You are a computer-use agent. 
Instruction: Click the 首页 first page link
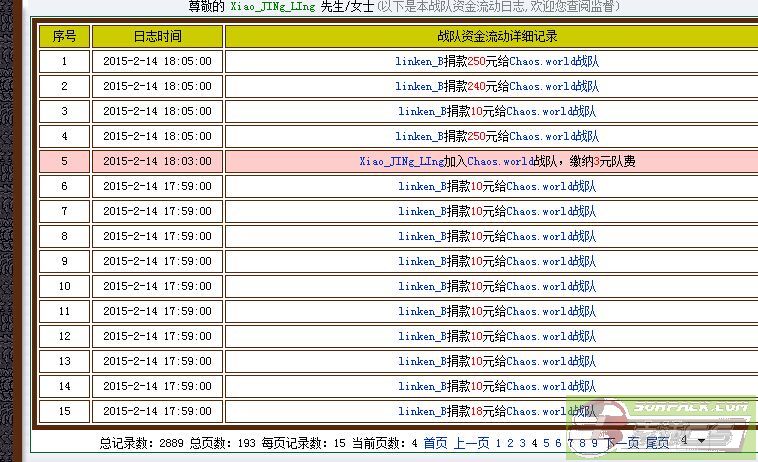[435, 442]
